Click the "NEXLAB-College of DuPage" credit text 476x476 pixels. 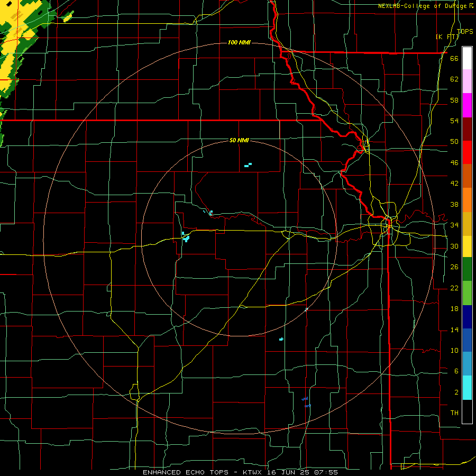424,6
